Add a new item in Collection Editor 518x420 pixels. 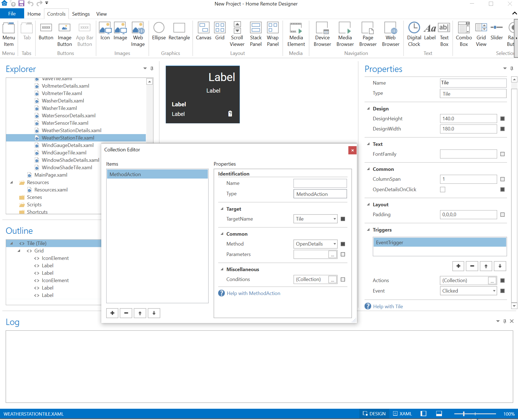[112, 313]
